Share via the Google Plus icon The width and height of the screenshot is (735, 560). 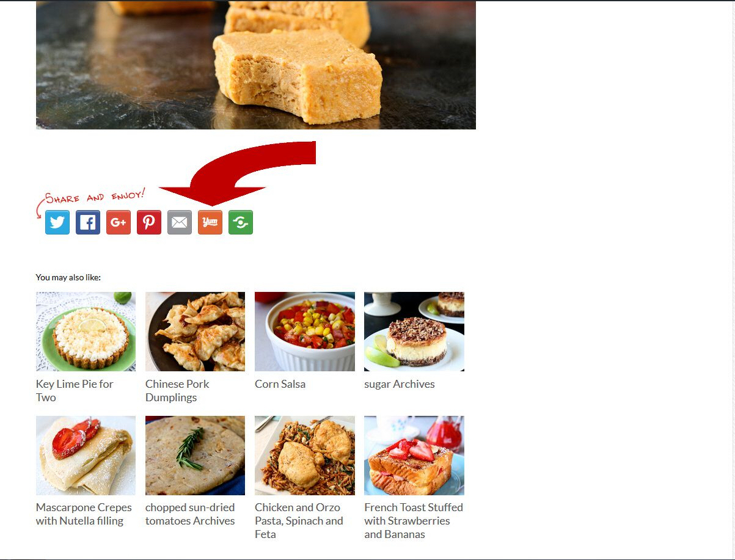coord(119,222)
